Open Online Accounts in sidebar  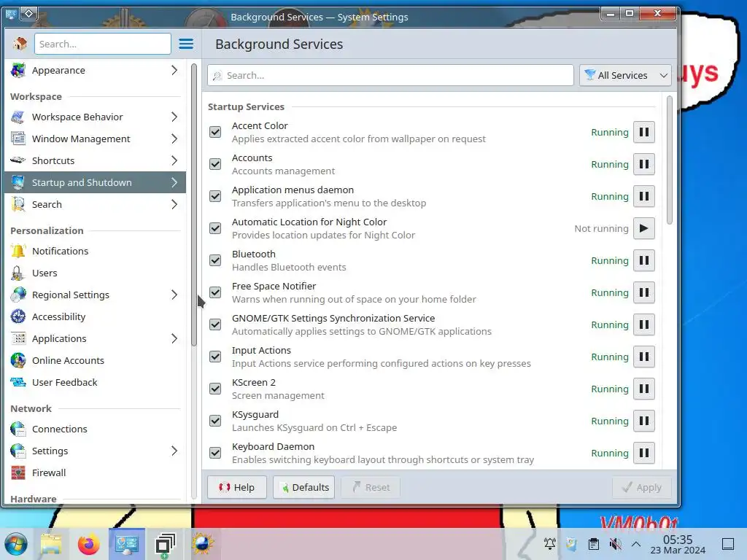96,361
